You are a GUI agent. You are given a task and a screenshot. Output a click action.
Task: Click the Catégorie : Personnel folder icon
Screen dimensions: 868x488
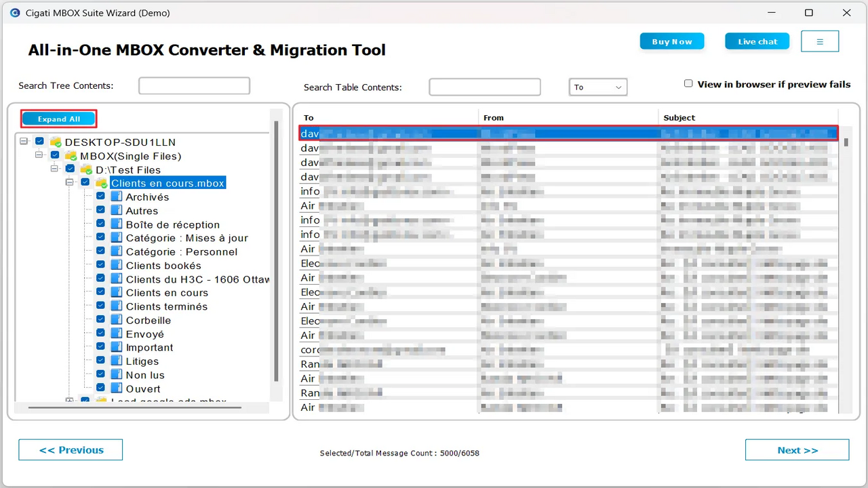(117, 251)
